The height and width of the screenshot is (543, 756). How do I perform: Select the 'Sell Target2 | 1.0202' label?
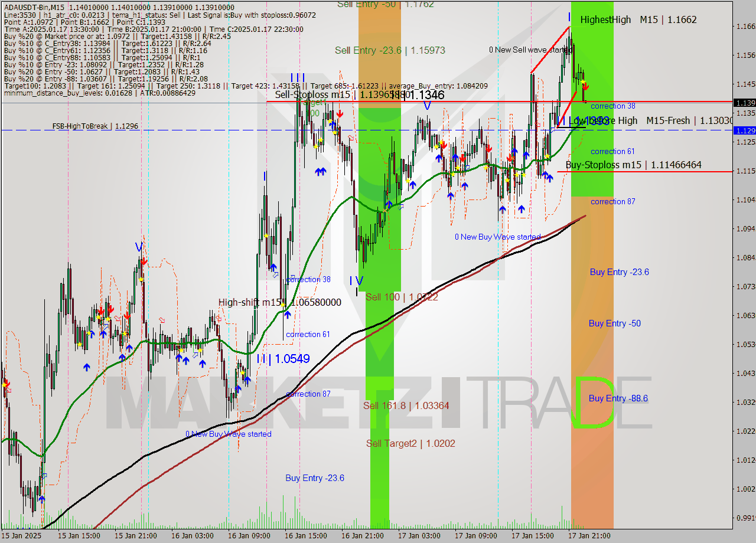[x=410, y=443]
